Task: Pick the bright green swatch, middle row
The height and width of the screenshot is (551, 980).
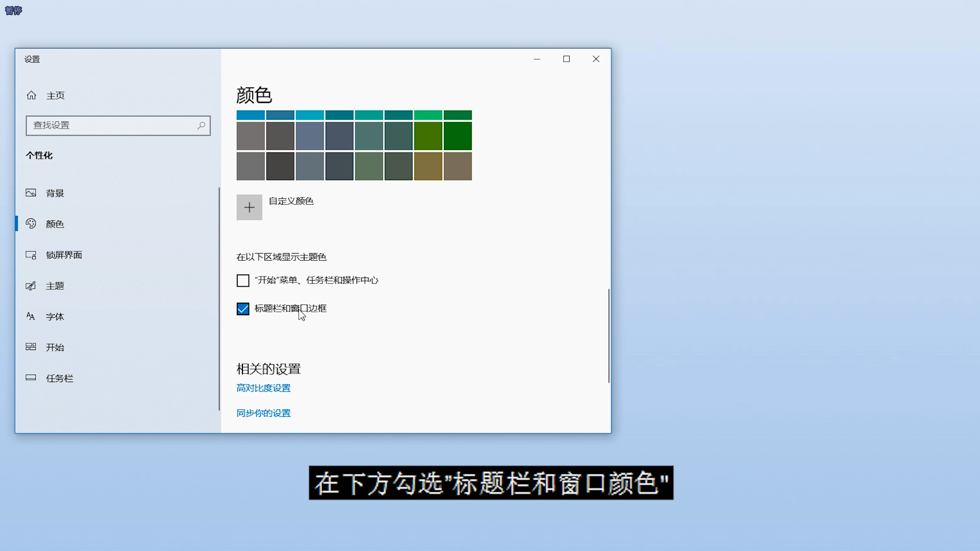Action: pyautogui.click(x=458, y=136)
